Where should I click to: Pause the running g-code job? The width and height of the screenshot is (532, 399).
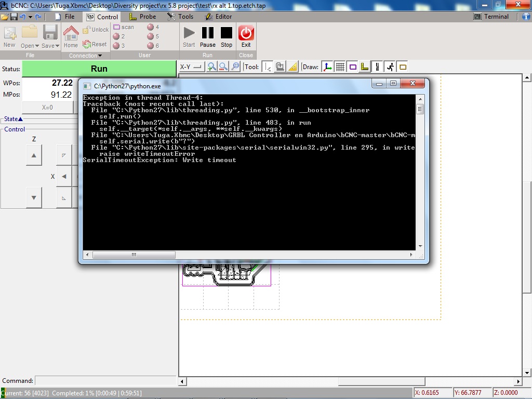(208, 37)
